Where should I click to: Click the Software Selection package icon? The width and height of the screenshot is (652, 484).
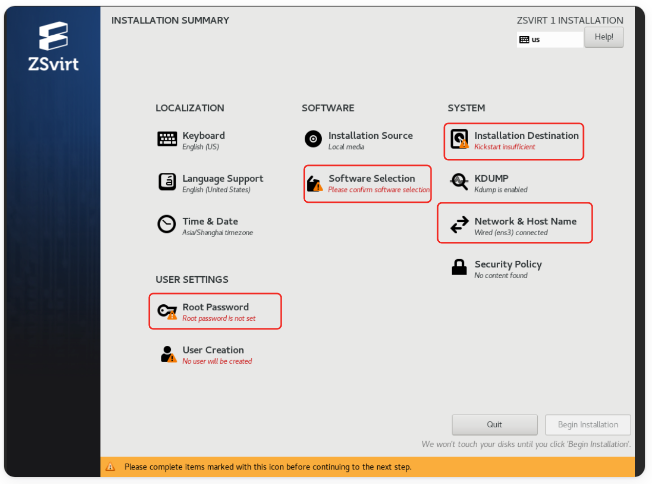point(314,183)
